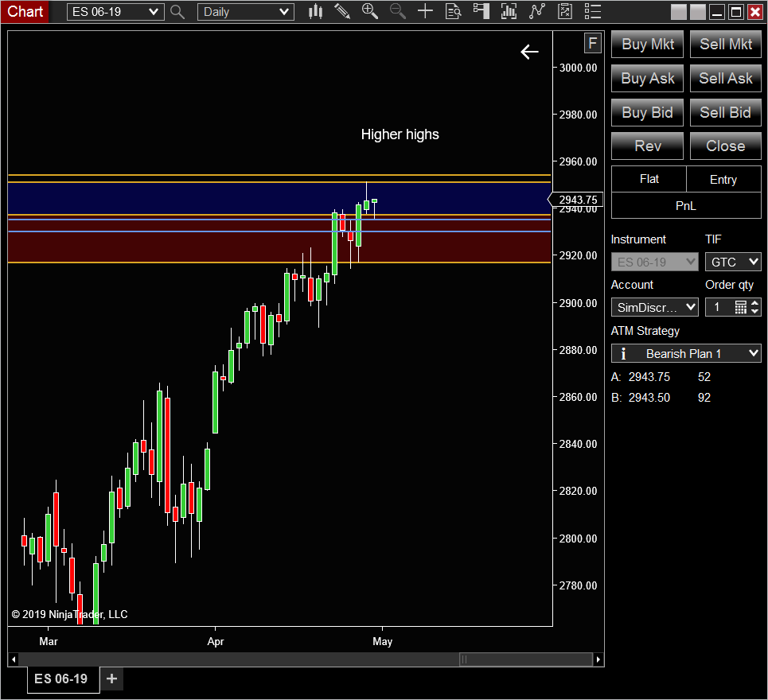Screen dimensions: 768x700
Task: Click the F fixed-scale button on chart
Action: point(593,44)
